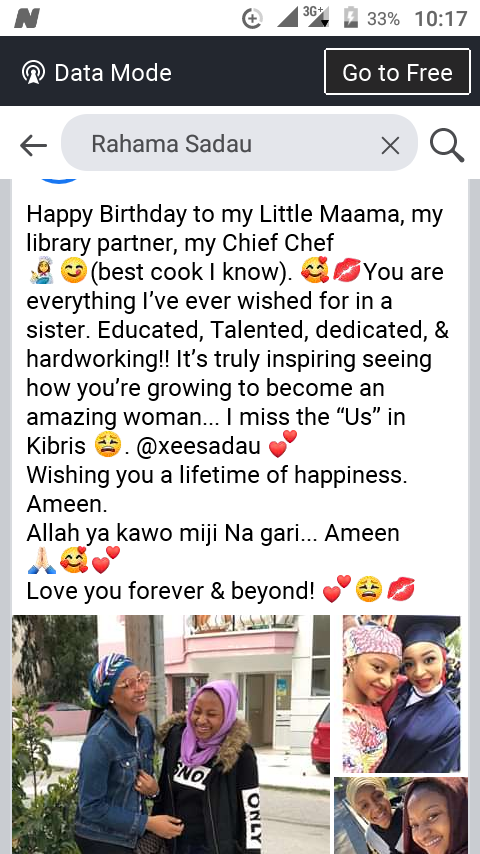This screenshot has width=480, height=854.
Task: Tap the data saver circle status icon
Action: (x=252, y=19)
